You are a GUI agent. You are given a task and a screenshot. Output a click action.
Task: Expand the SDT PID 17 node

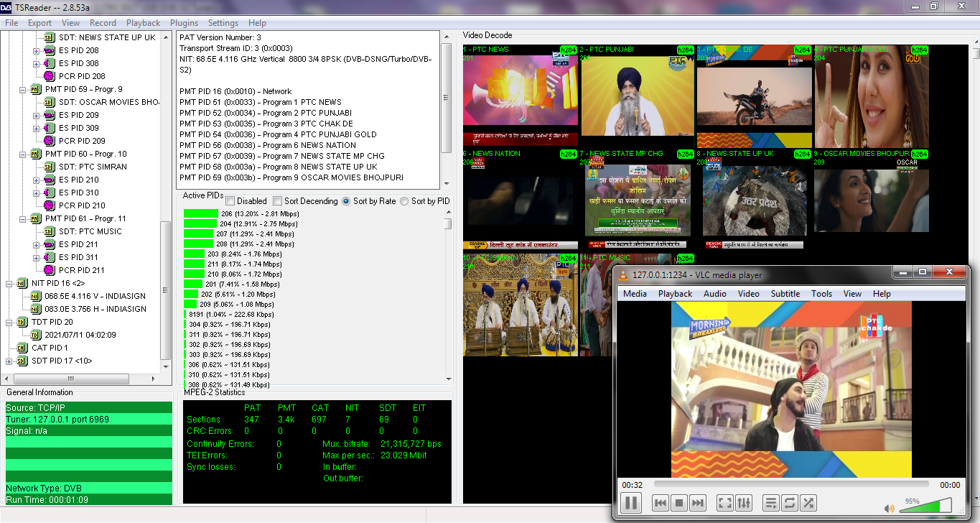[9, 361]
